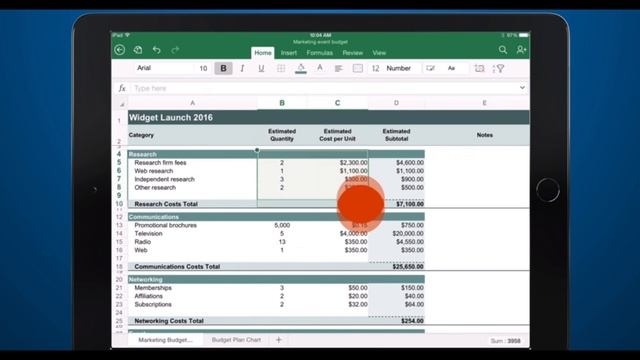640x360 pixels.
Task: Open the Arial font name dropdown
Action: pos(144,68)
